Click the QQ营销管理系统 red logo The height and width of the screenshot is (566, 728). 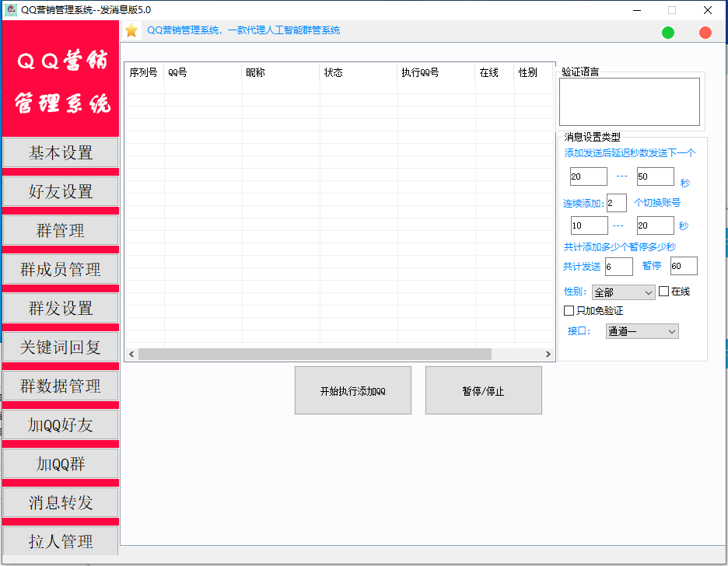pos(61,79)
